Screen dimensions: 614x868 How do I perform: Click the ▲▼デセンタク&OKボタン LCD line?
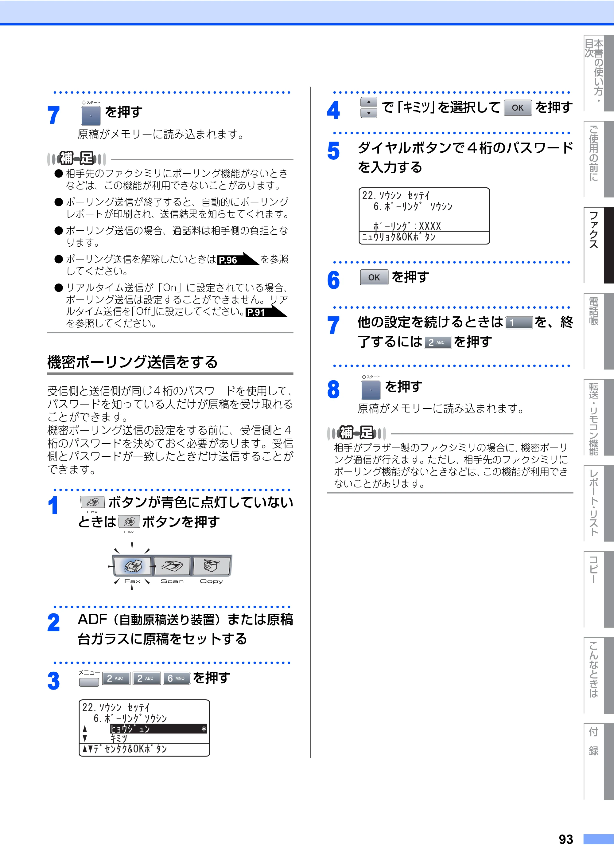pyautogui.click(x=125, y=749)
